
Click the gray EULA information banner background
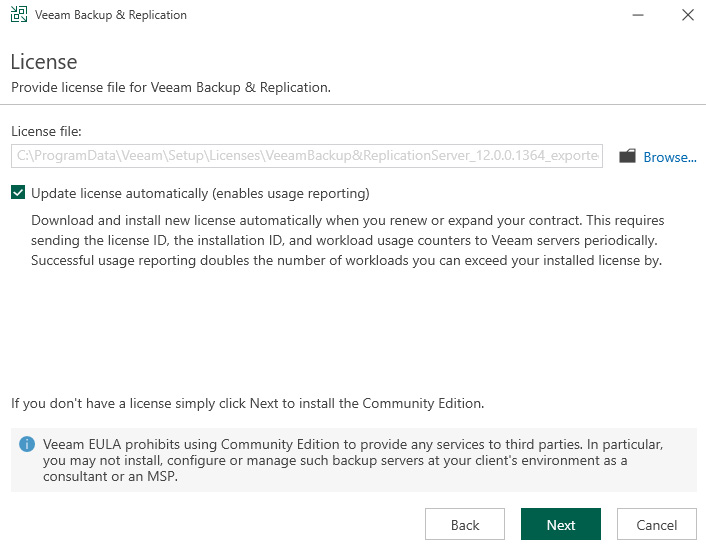click(353, 460)
